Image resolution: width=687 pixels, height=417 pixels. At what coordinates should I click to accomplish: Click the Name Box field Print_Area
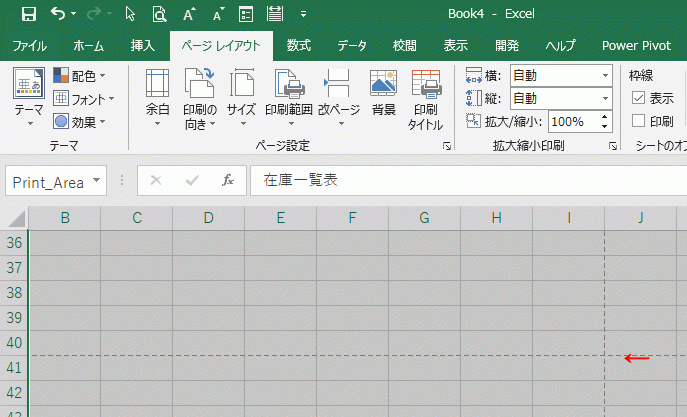pyautogui.click(x=48, y=181)
